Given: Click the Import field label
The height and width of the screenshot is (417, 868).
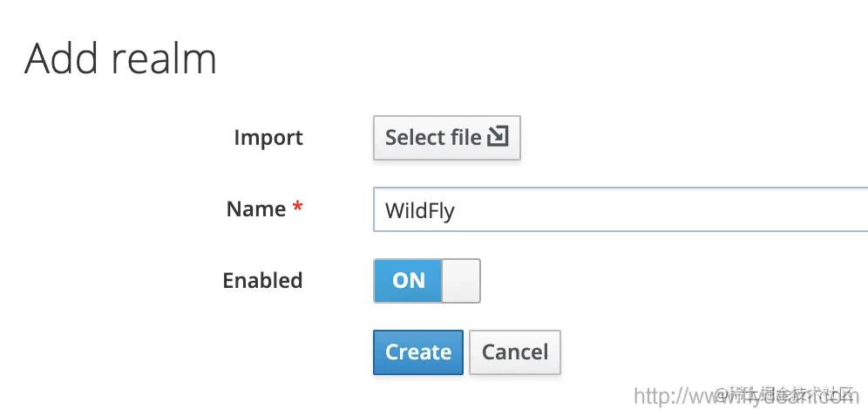Looking at the screenshot, I should pos(268,138).
